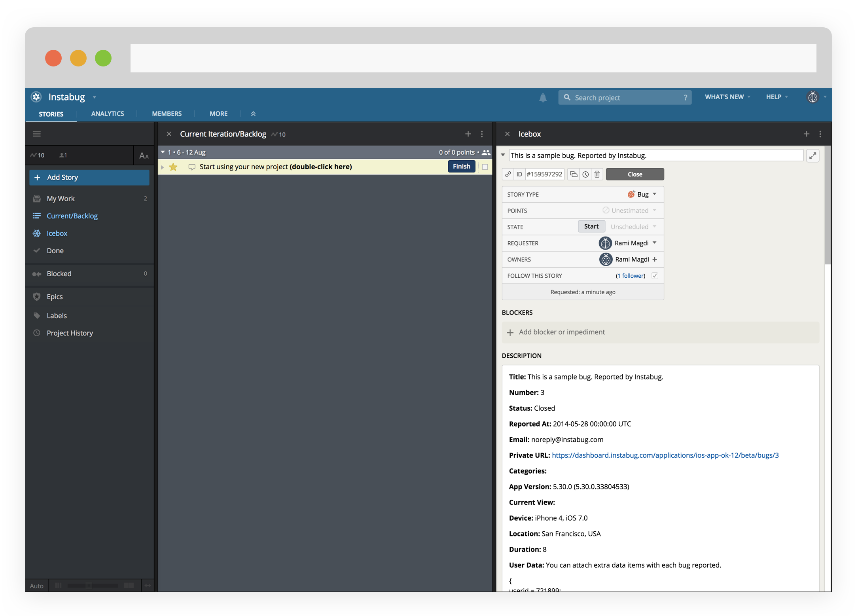858x616 pixels.
Task: Open the Instabug private URL link
Action: [x=665, y=455]
